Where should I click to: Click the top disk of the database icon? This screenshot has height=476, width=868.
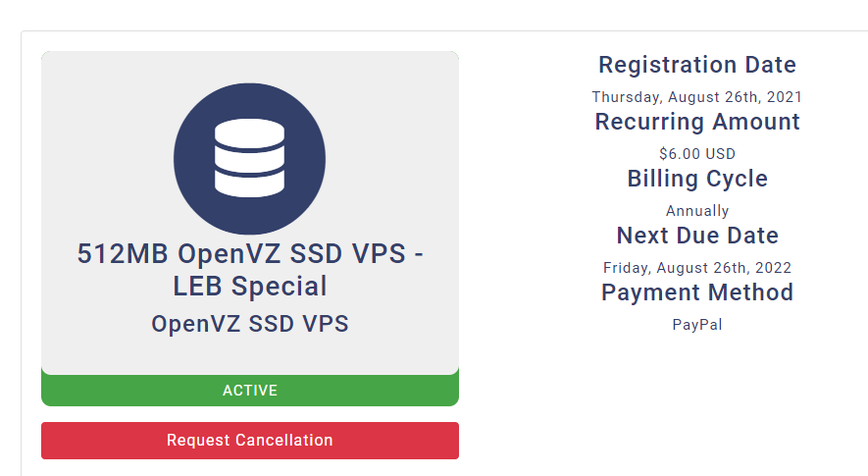point(250,133)
